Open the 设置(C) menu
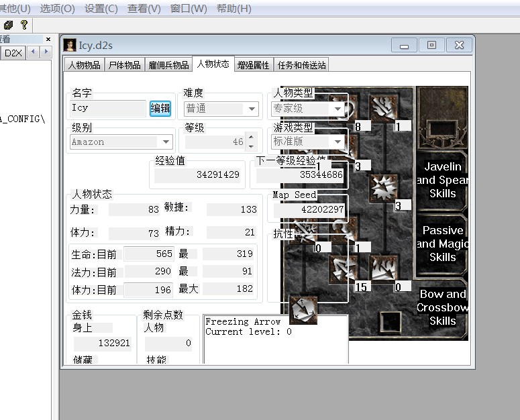 click(x=101, y=9)
